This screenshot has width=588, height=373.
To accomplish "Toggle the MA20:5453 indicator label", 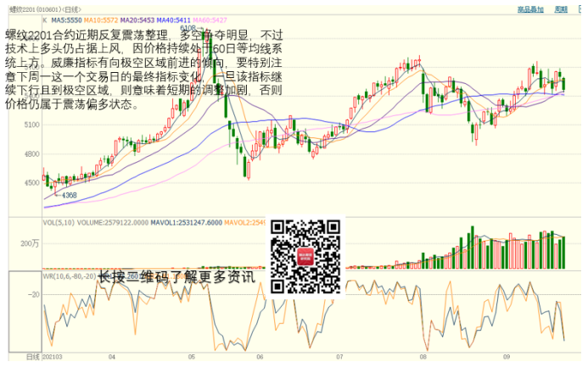I will click(139, 19).
